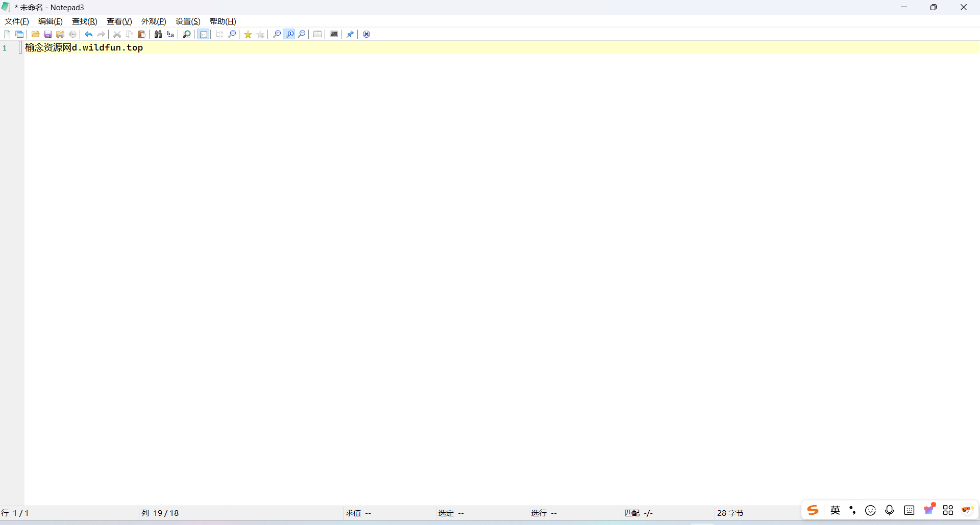This screenshot has height=525, width=980.
Task: Cut selection with the scissors icon
Action: 117,34
